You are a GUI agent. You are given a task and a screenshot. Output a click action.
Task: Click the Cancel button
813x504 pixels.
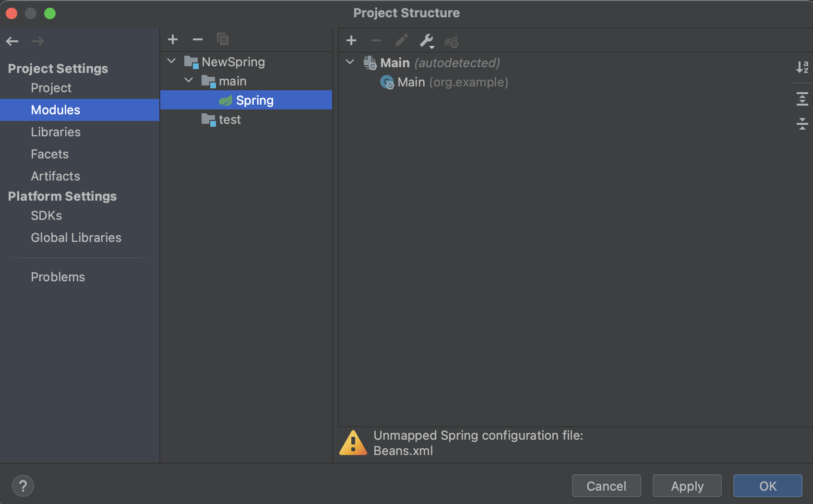(606, 486)
